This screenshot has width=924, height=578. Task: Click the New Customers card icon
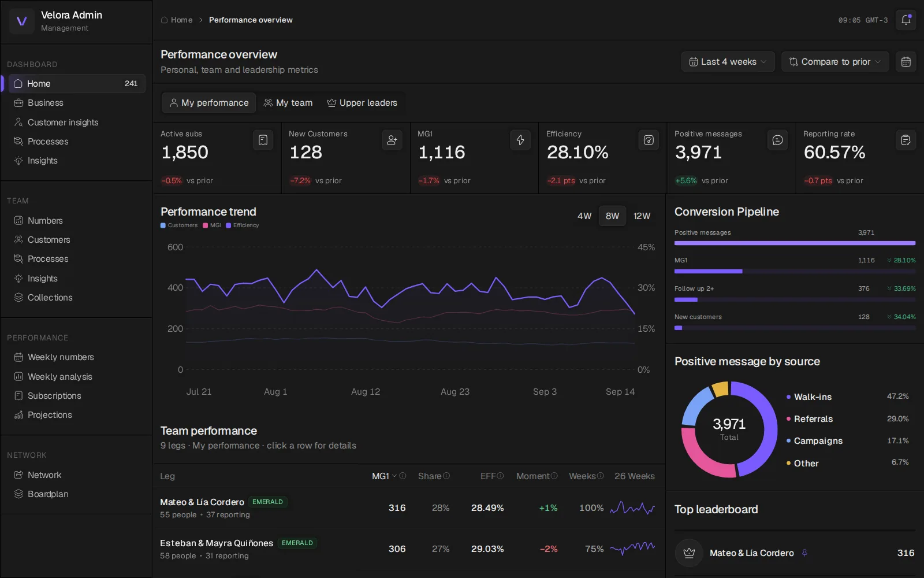[392, 140]
